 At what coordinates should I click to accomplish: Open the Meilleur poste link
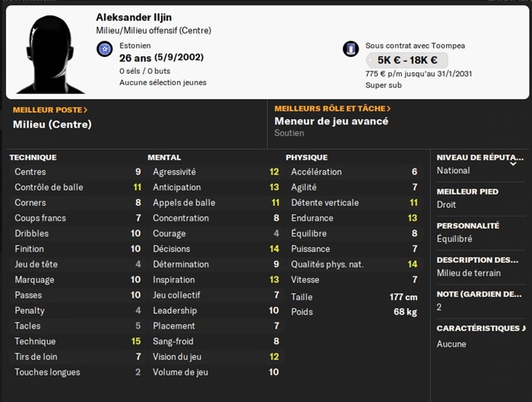[x=50, y=110]
